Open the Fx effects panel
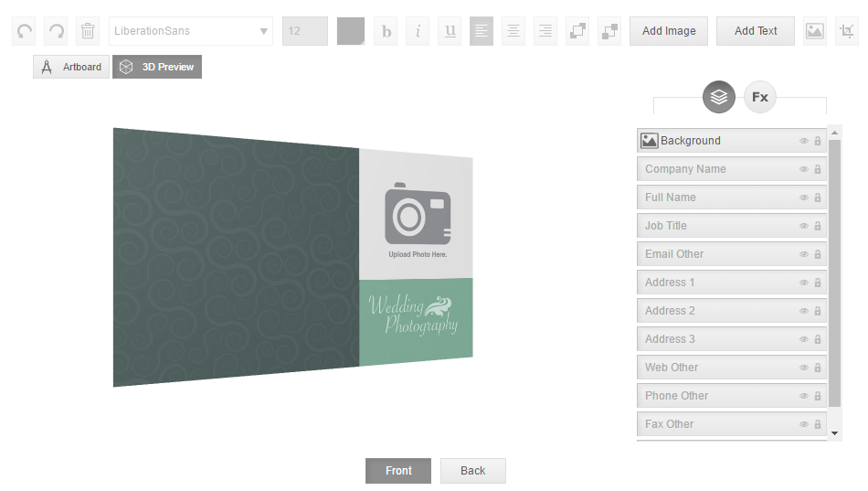 tap(760, 97)
